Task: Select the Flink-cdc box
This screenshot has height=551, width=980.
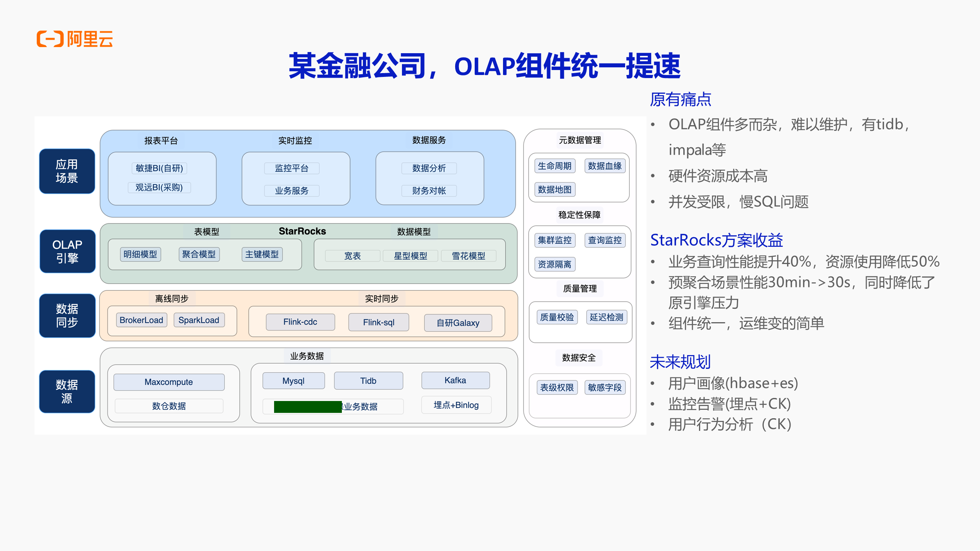Action: pyautogui.click(x=300, y=322)
